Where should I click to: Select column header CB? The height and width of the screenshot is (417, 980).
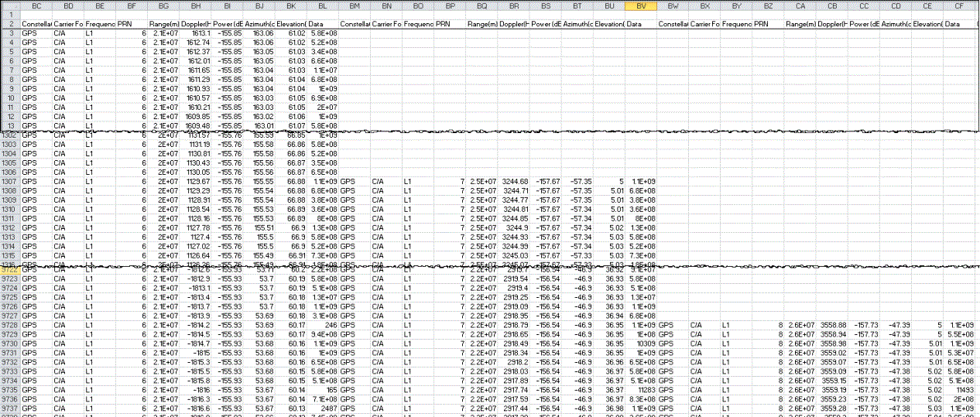click(831, 5)
